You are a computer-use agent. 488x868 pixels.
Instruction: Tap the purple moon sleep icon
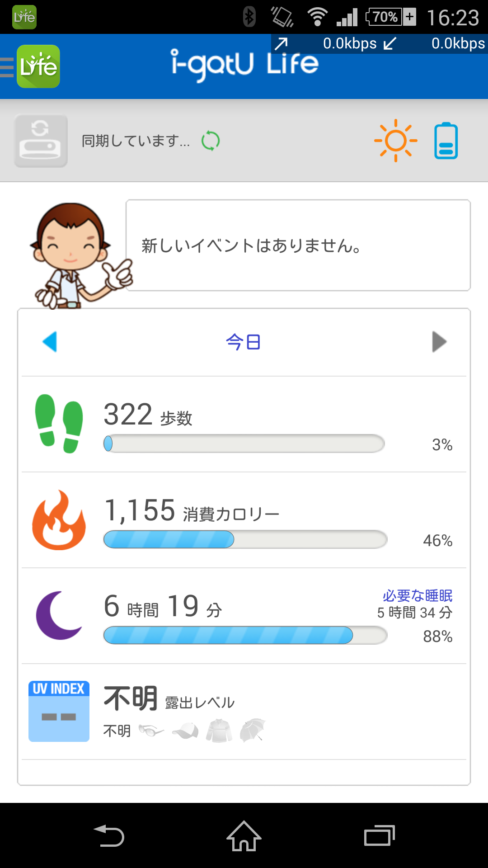[x=59, y=615]
